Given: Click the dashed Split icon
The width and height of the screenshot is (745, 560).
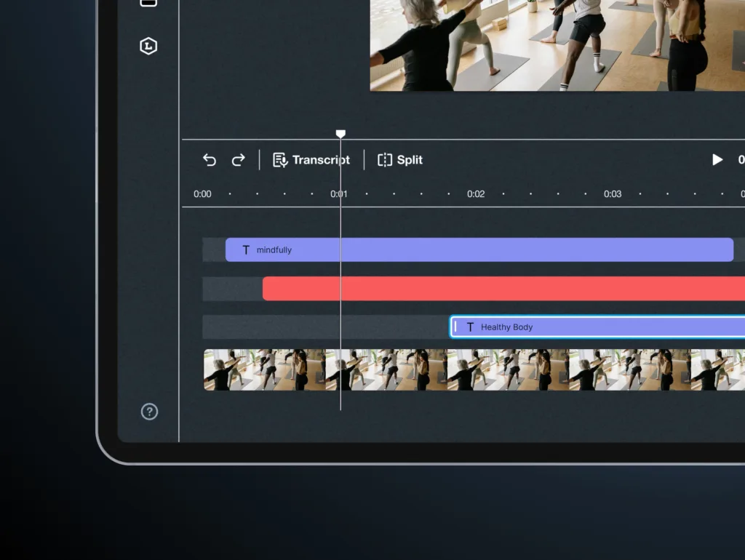Looking at the screenshot, I should coord(385,160).
